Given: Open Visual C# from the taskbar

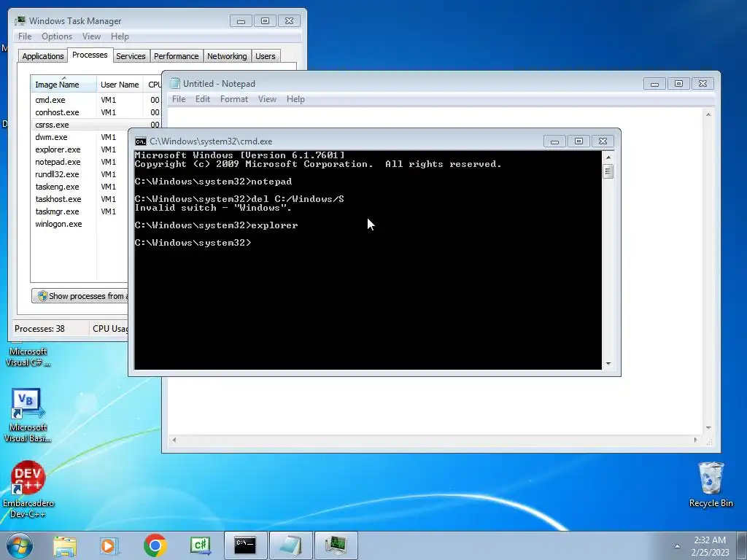Looking at the screenshot, I should click(x=200, y=545).
